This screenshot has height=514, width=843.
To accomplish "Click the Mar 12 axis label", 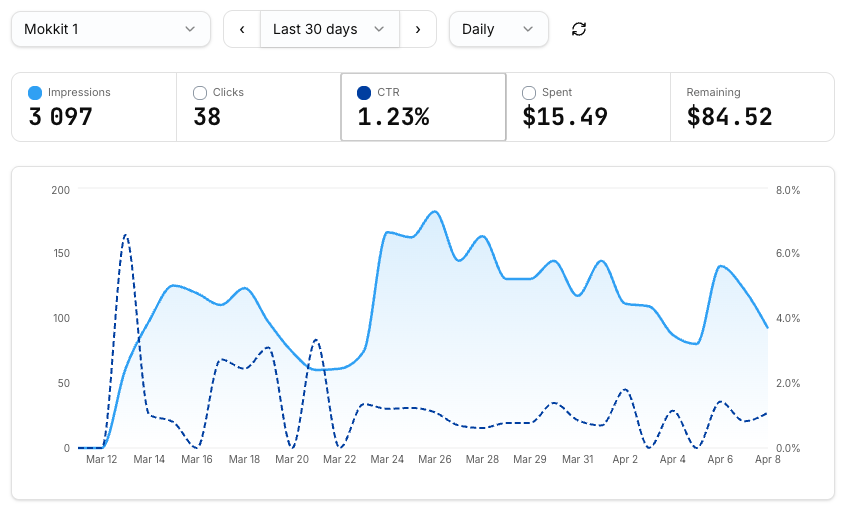I will (101, 460).
